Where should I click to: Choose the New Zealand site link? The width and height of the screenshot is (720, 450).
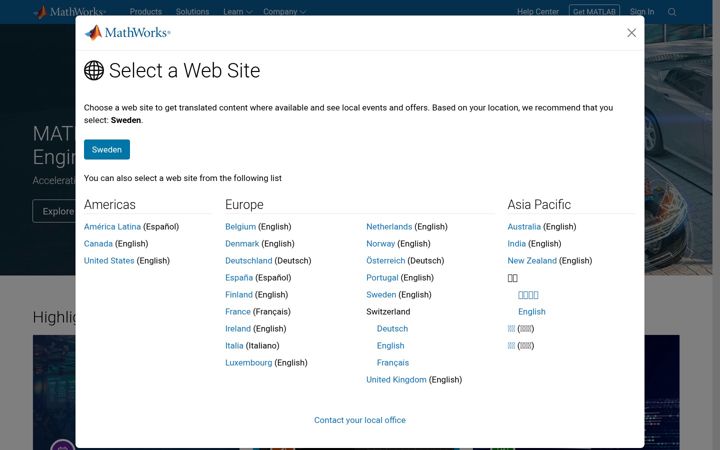point(532,261)
